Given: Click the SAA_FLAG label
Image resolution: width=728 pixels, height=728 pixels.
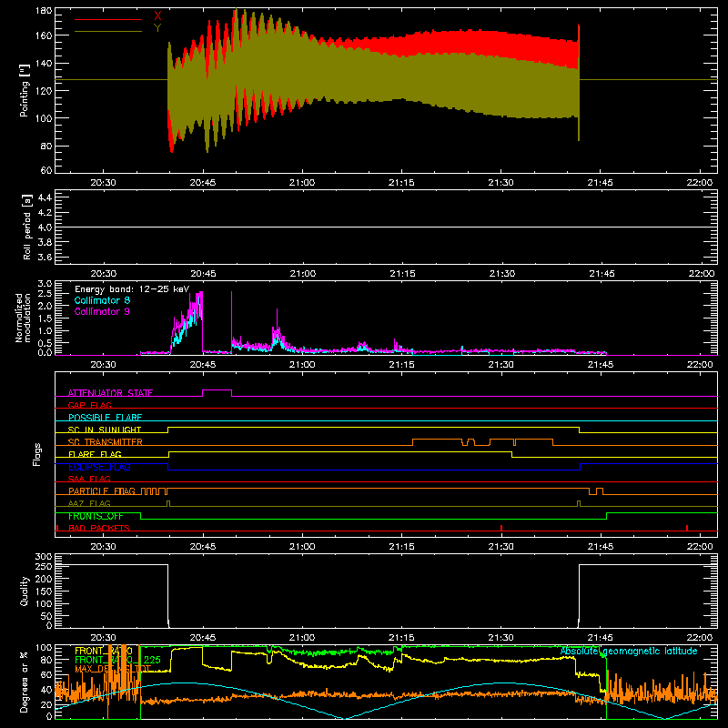Looking at the screenshot, I should click(89, 479).
